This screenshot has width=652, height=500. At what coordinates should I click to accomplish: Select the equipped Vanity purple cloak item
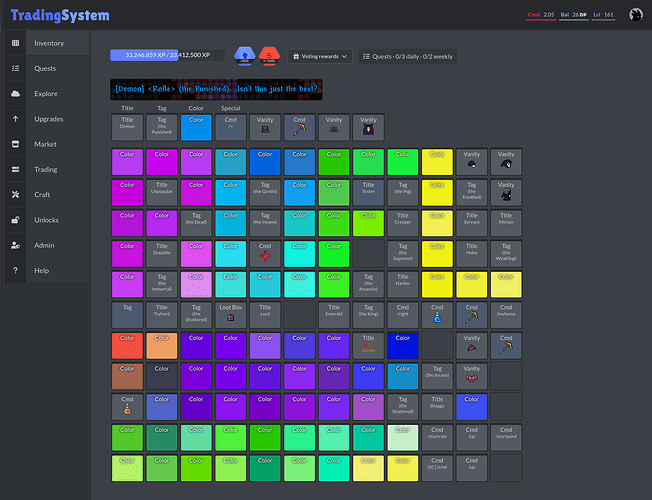point(368,127)
